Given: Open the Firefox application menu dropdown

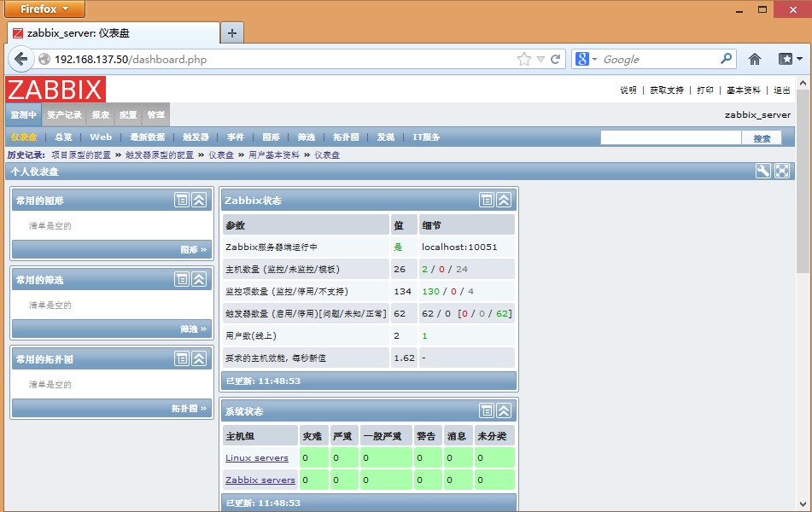Looking at the screenshot, I should 45,9.
